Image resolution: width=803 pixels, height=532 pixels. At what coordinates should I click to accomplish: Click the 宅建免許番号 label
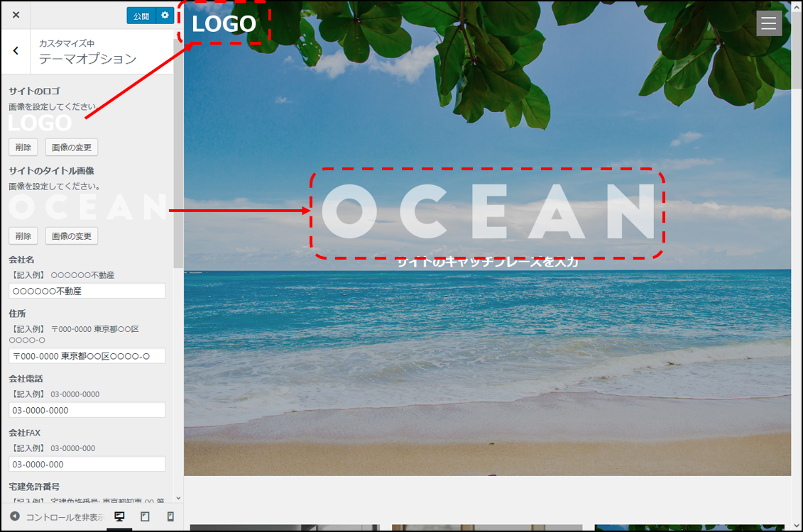point(34,487)
